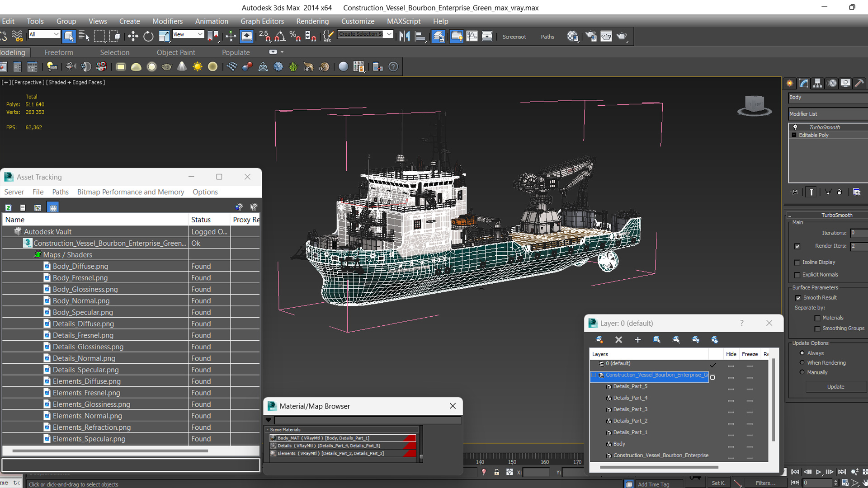Open the MAXScript menu
The image size is (868, 488).
pyautogui.click(x=404, y=21)
